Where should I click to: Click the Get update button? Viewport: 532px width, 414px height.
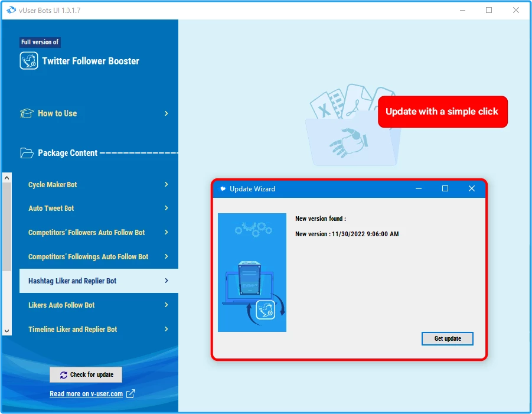447,338
